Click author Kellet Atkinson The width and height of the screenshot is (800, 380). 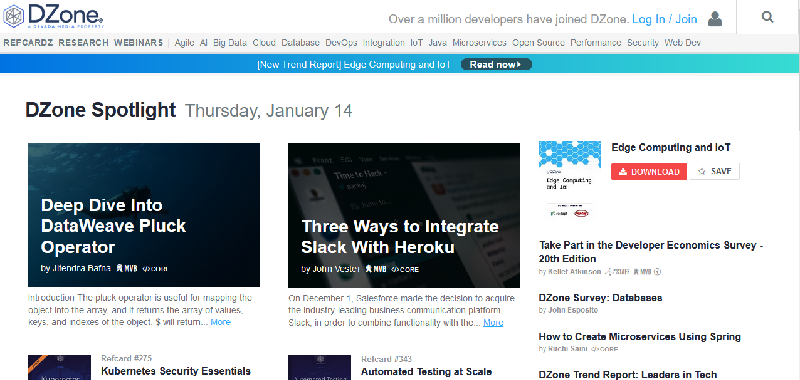576,272
